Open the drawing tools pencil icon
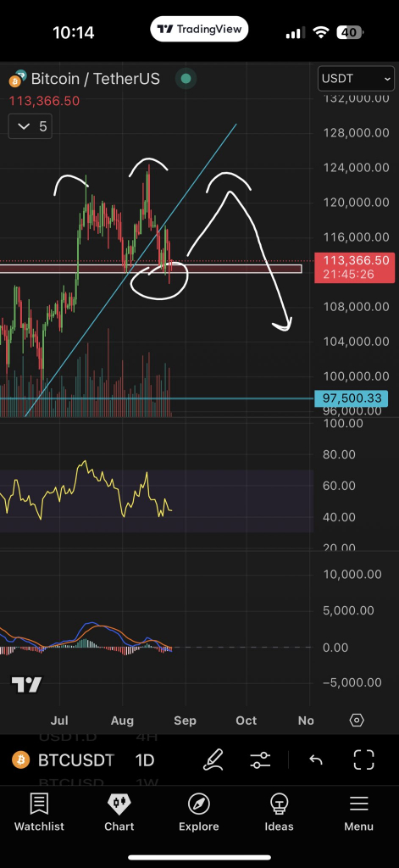Image resolution: width=399 pixels, height=868 pixels. point(213,759)
